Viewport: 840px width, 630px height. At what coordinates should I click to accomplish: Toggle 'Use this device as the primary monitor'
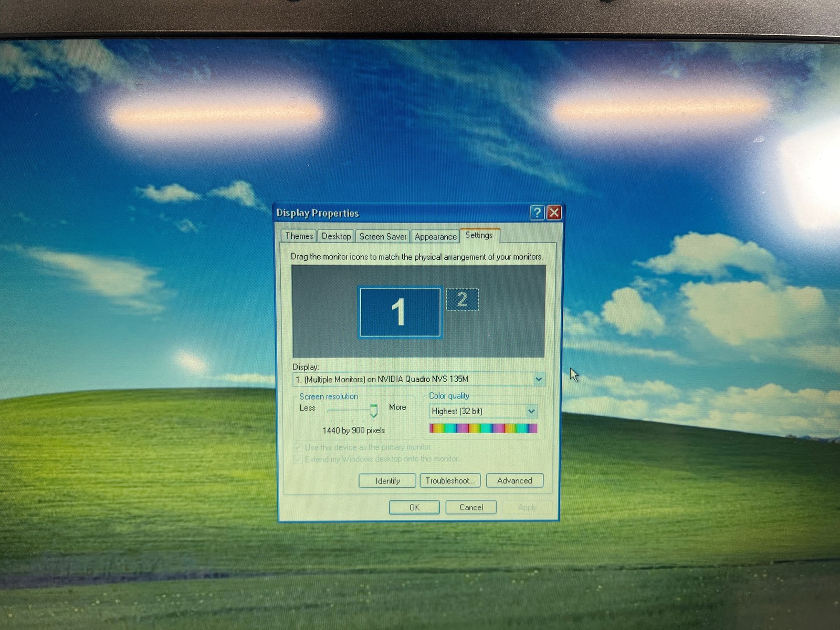point(298,447)
